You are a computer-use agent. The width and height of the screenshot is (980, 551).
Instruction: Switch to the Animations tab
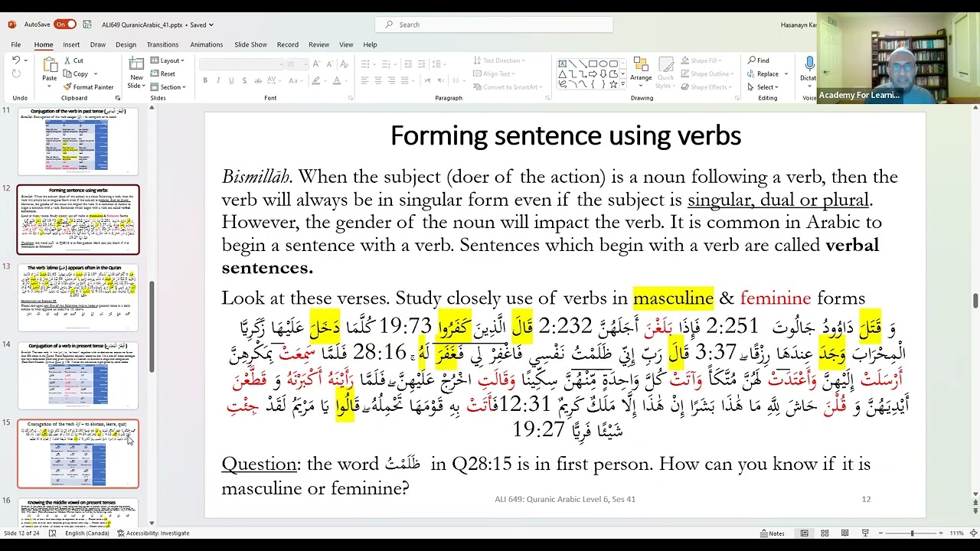[x=207, y=44]
